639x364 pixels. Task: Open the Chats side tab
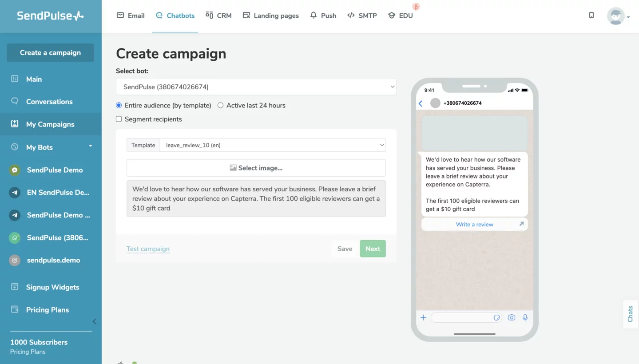(630, 314)
